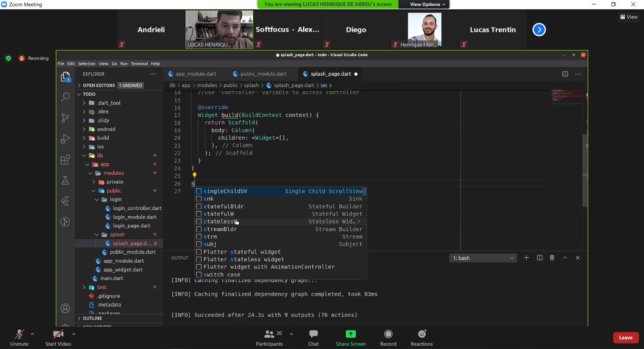Viewport: 644px width, 349px height.
Task: Start Video in Zoom toolbar
Action: point(58,337)
